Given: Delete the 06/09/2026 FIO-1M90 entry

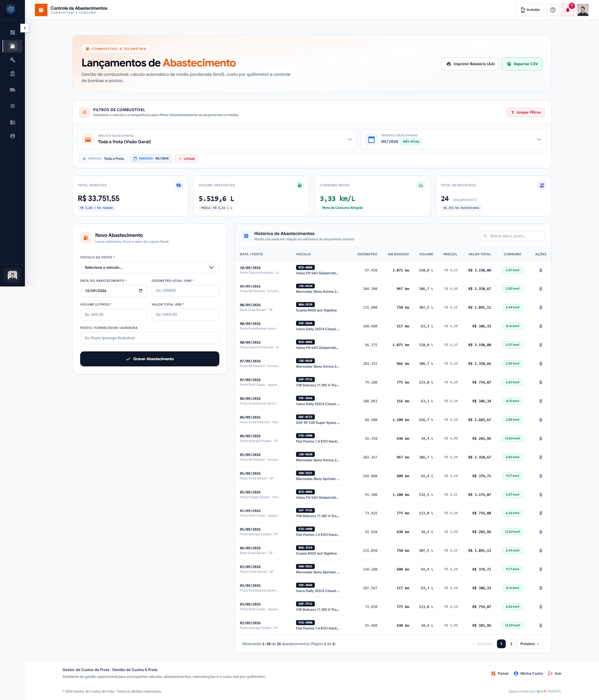Looking at the screenshot, I should click(x=541, y=439).
